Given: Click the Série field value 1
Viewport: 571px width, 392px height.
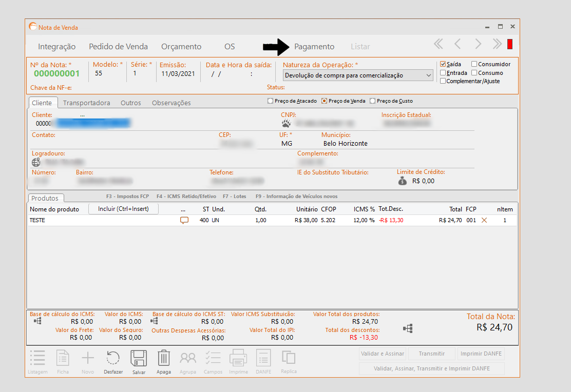Looking at the screenshot, I should click(135, 73).
